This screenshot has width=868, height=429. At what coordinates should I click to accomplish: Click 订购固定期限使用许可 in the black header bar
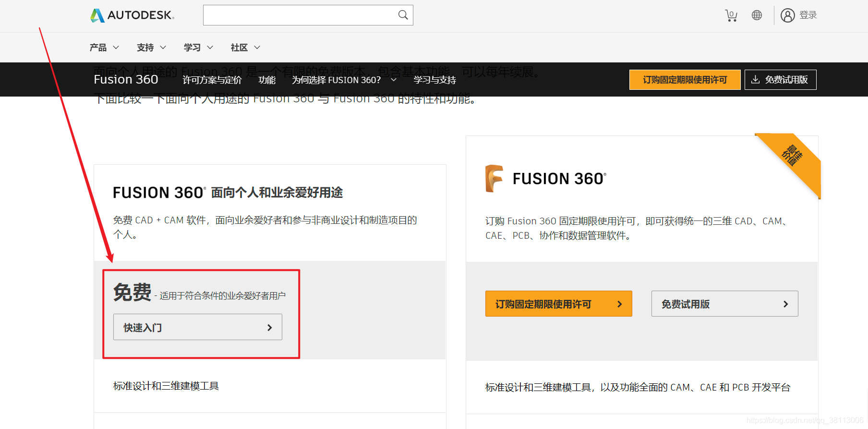(x=685, y=80)
